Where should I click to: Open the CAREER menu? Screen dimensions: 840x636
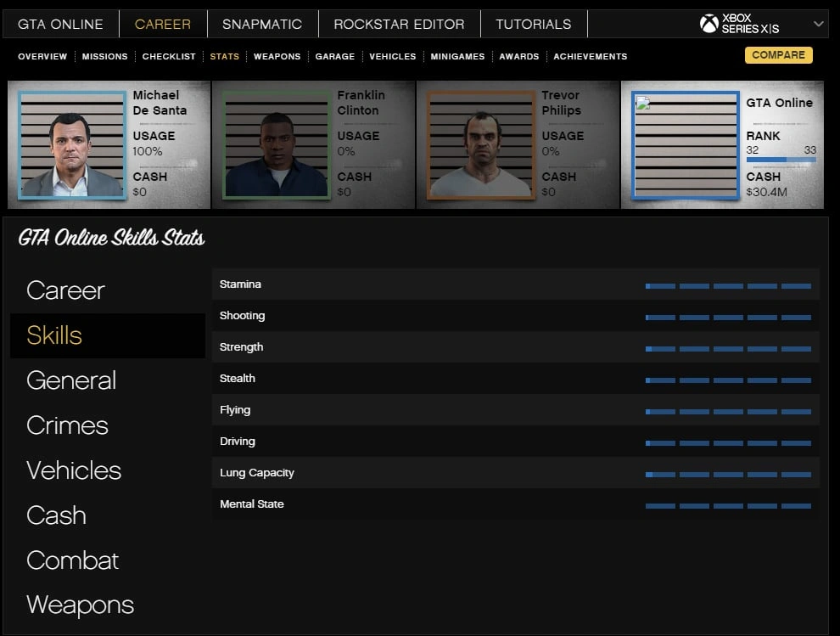tap(163, 24)
